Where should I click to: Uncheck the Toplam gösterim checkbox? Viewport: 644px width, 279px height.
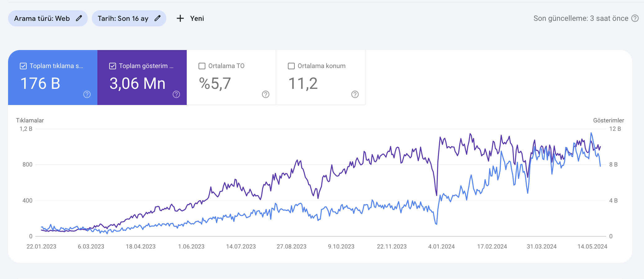pyautogui.click(x=113, y=66)
